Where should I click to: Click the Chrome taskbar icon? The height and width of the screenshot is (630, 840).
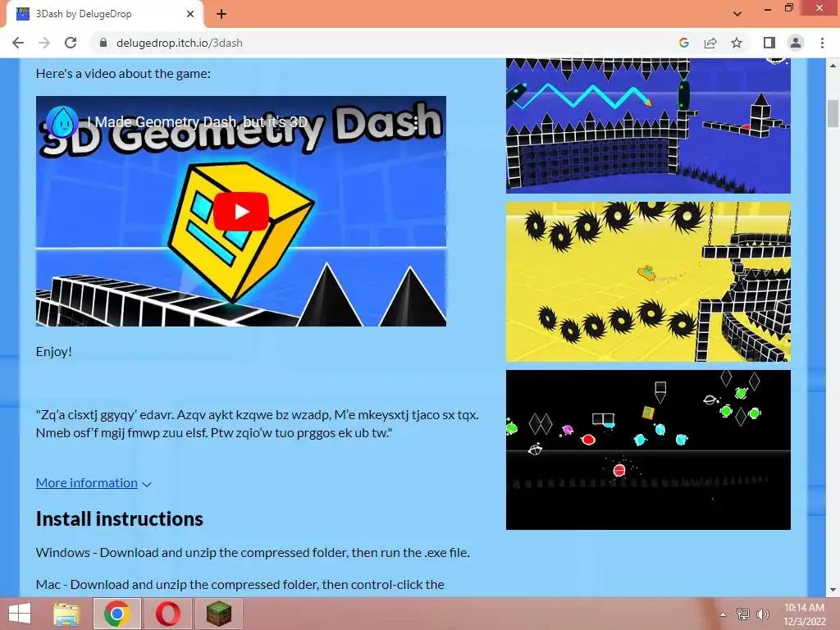117,614
